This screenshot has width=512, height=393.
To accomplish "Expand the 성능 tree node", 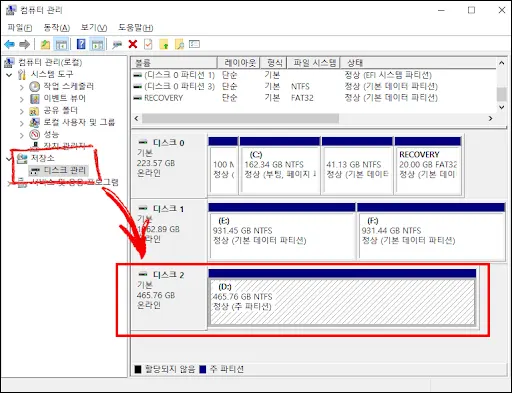I will pyautogui.click(x=22, y=135).
